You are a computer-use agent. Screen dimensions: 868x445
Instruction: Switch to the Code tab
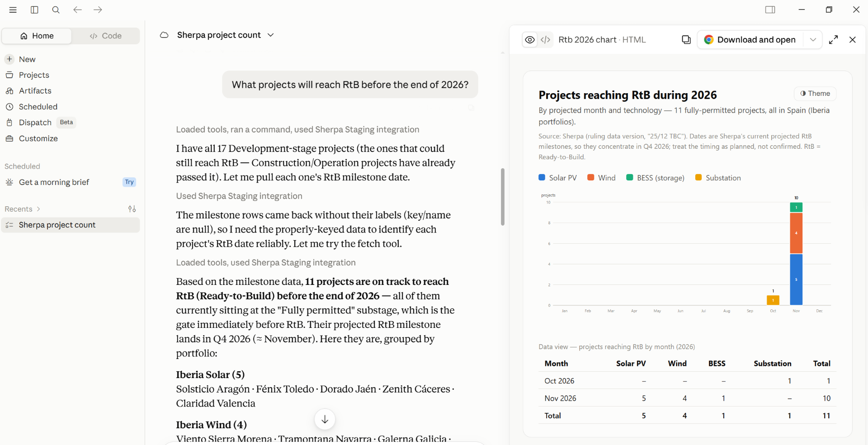coord(105,36)
